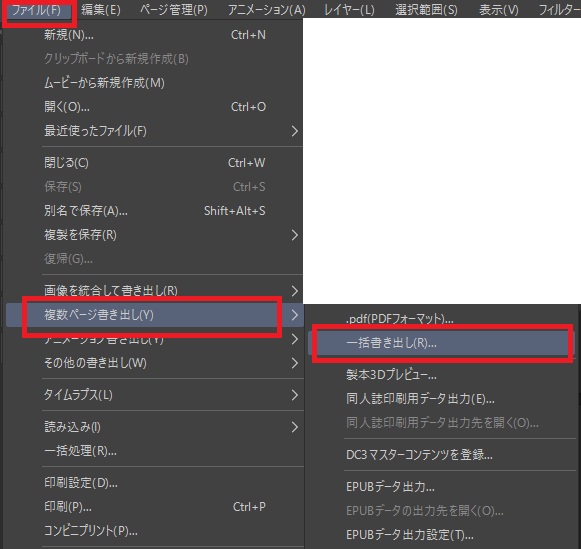Image resolution: width=581 pixels, height=549 pixels.
Task: Expand 複製を保存(R) submenu arrow
Action: [295, 235]
